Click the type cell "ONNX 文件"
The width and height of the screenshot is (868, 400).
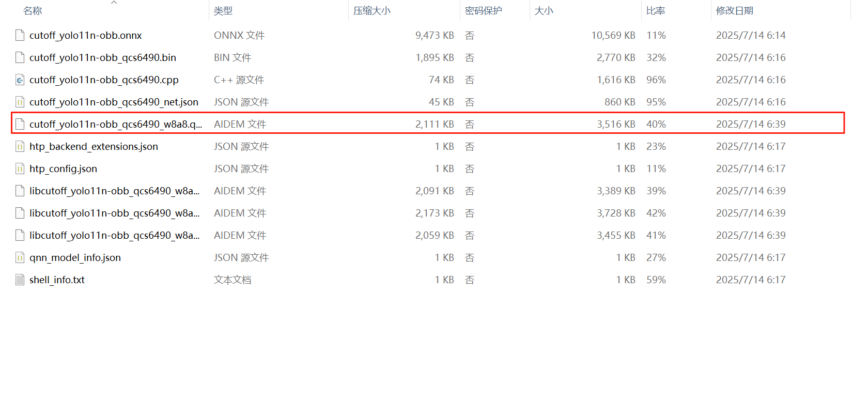pos(239,35)
